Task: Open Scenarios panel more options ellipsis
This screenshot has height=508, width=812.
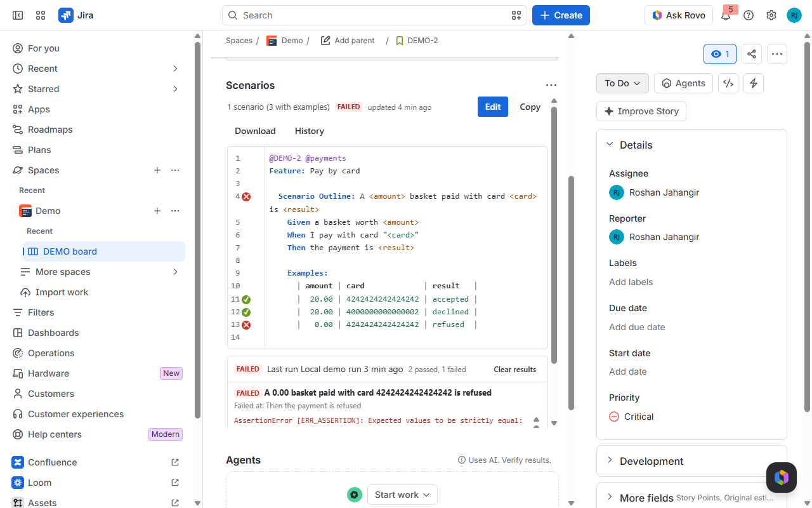Action: [551, 85]
